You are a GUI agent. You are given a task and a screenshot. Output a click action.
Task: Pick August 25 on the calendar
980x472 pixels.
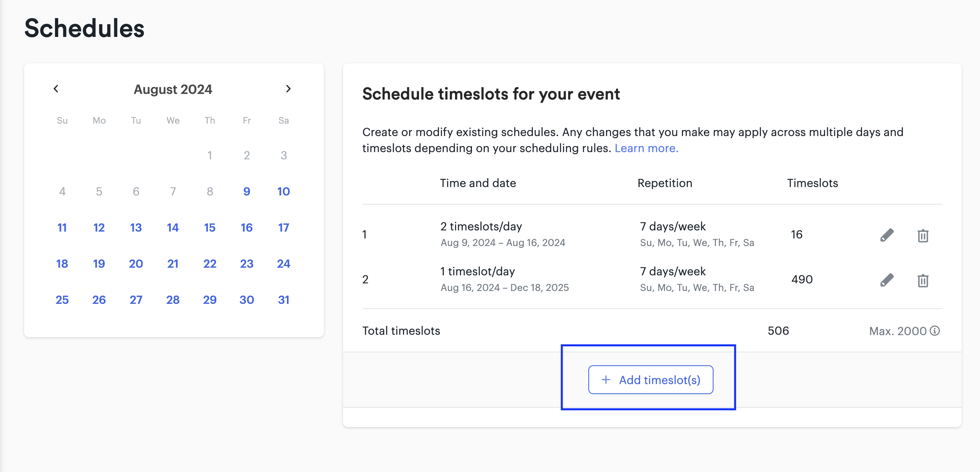pos(62,300)
